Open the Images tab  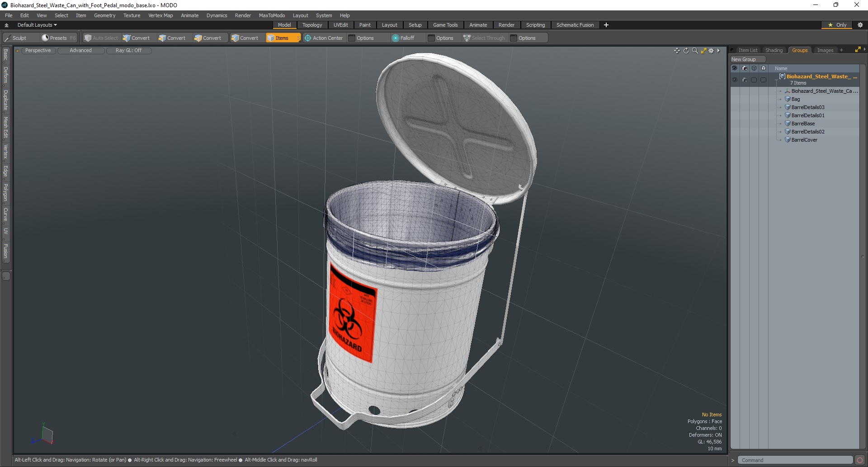tap(825, 50)
